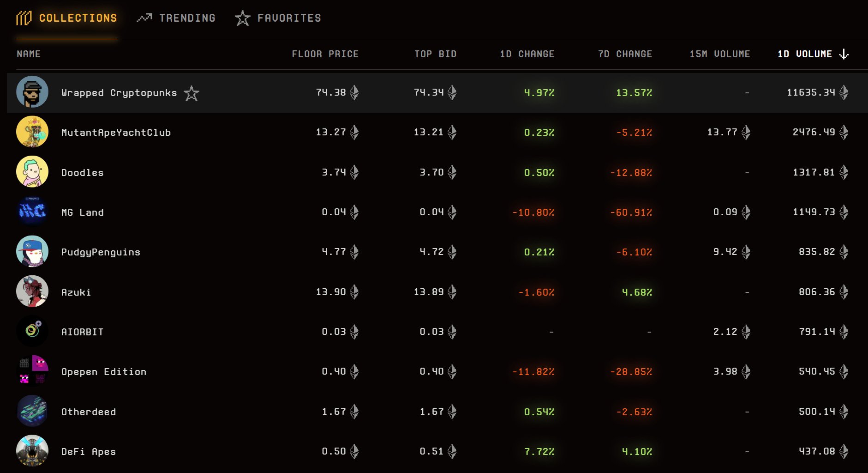
Task: Sort by 1D Change column header
Action: (x=527, y=54)
